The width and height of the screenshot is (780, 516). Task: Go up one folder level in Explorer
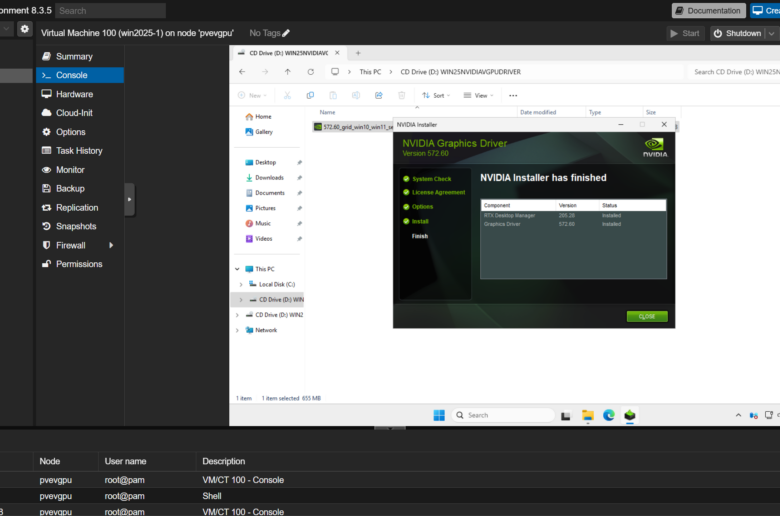coord(288,72)
